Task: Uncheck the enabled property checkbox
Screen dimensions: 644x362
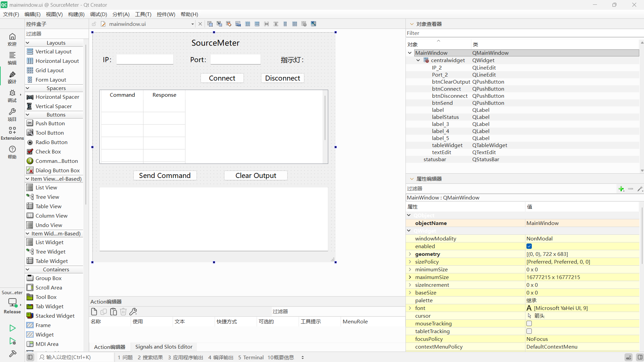Action: pyautogui.click(x=529, y=246)
